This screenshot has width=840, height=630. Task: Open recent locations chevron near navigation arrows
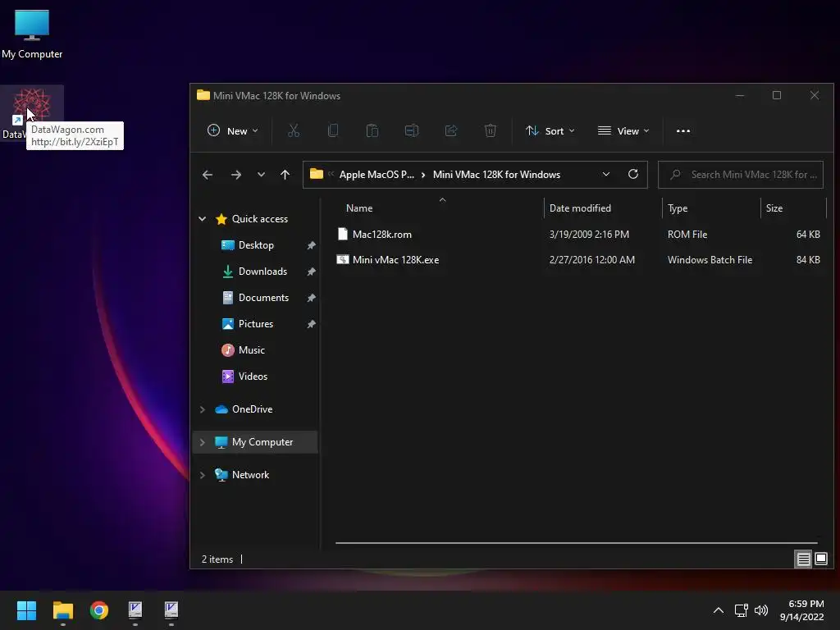point(261,175)
